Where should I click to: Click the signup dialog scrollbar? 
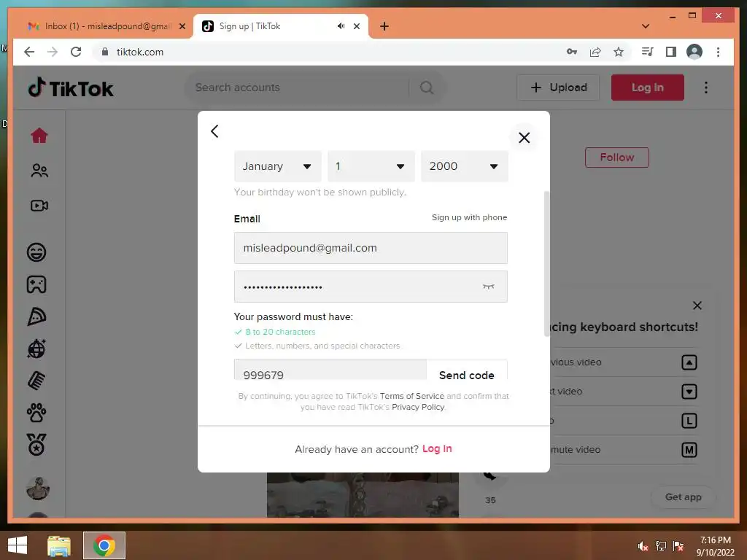547,264
